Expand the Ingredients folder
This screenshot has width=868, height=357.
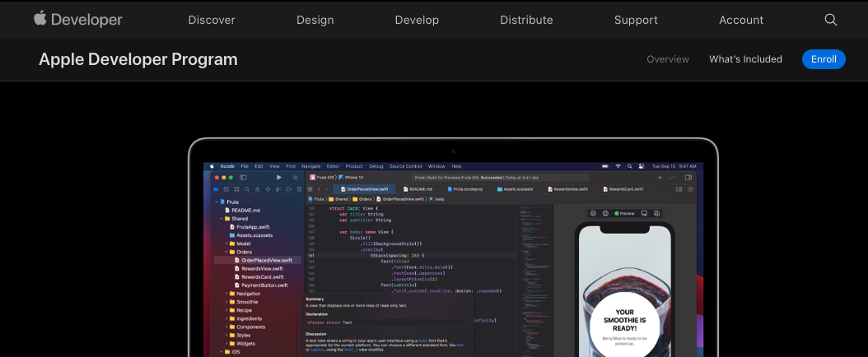(x=226, y=318)
